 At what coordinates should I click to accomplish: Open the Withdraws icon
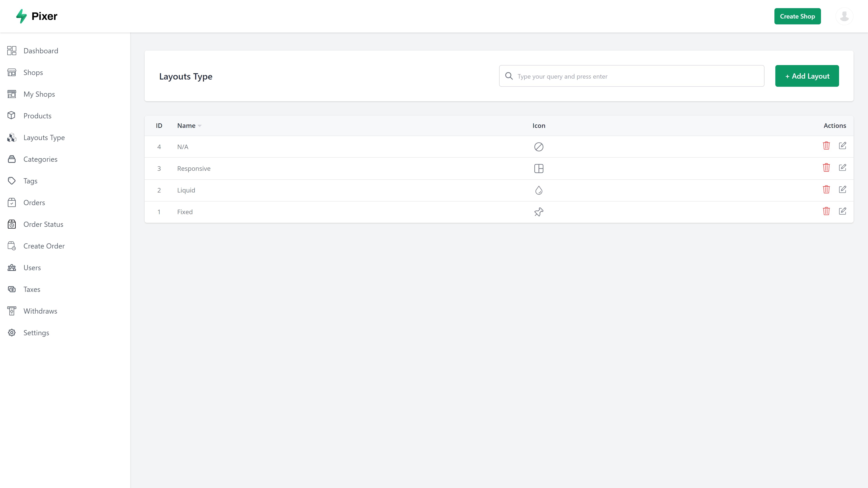(x=12, y=311)
